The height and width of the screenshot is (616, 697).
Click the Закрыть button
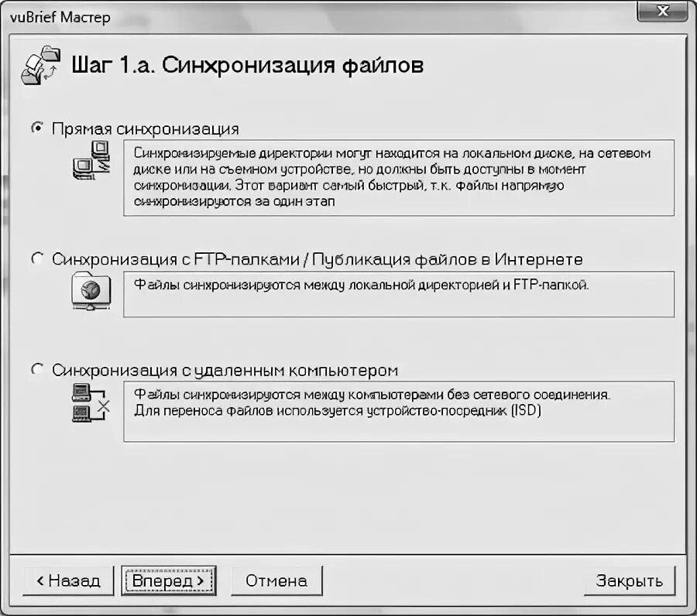629,580
